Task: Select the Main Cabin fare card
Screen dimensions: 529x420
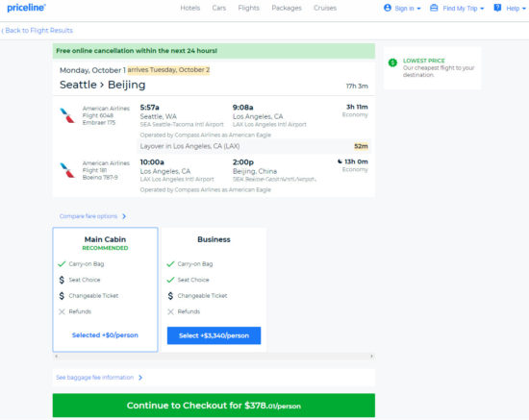Action: 105,289
